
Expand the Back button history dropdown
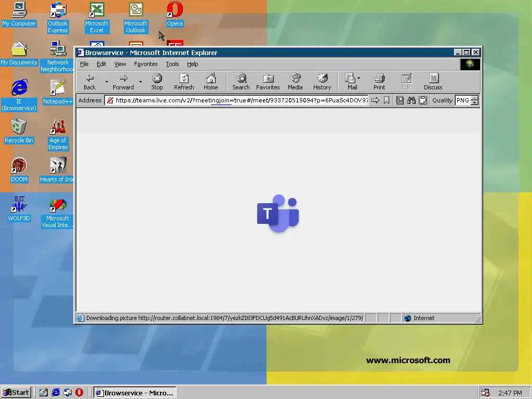coord(107,82)
